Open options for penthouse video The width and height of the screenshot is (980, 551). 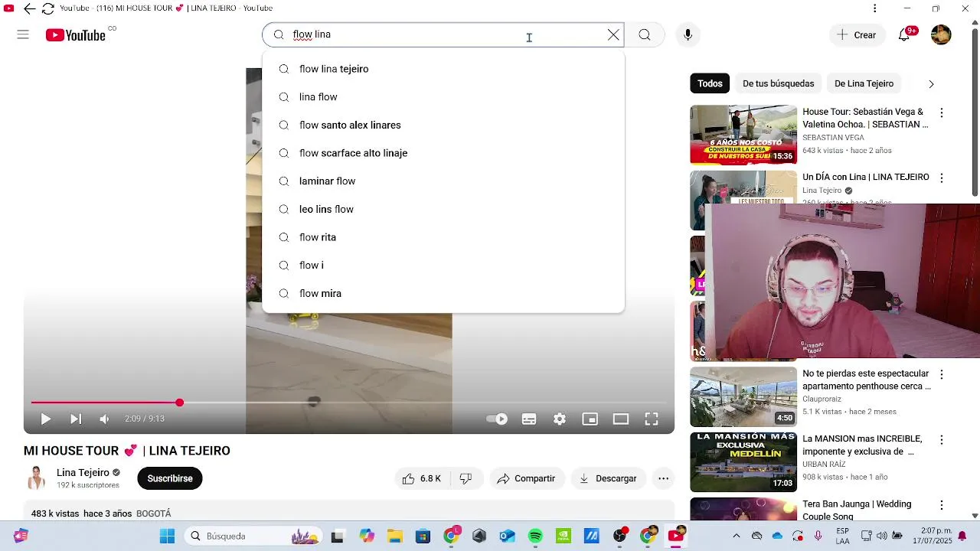[x=942, y=374]
